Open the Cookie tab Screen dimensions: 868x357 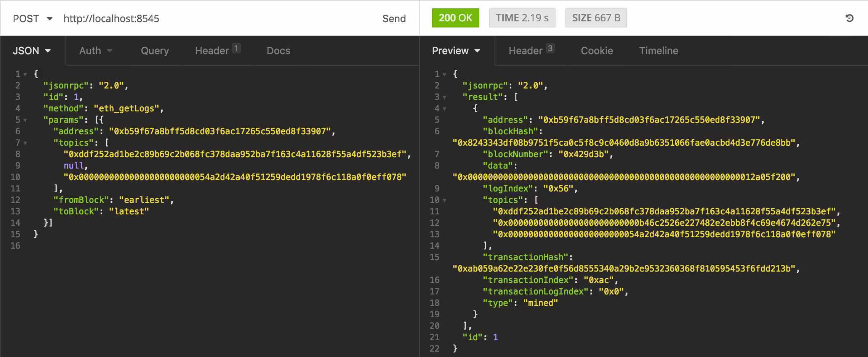click(597, 51)
